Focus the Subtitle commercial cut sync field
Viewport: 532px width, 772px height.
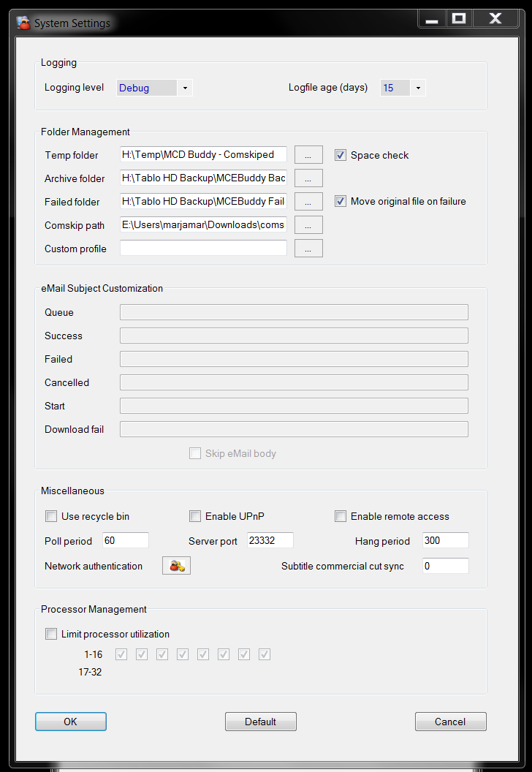(x=445, y=566)
